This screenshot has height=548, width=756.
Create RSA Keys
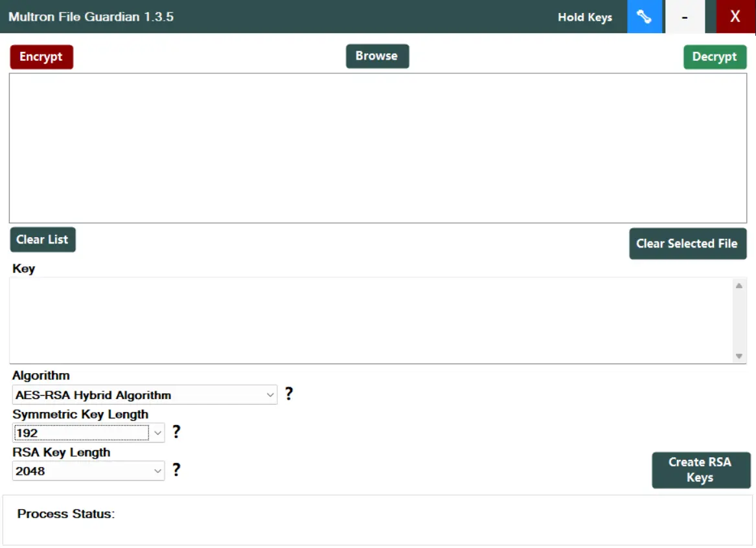[x=700, y=470]
